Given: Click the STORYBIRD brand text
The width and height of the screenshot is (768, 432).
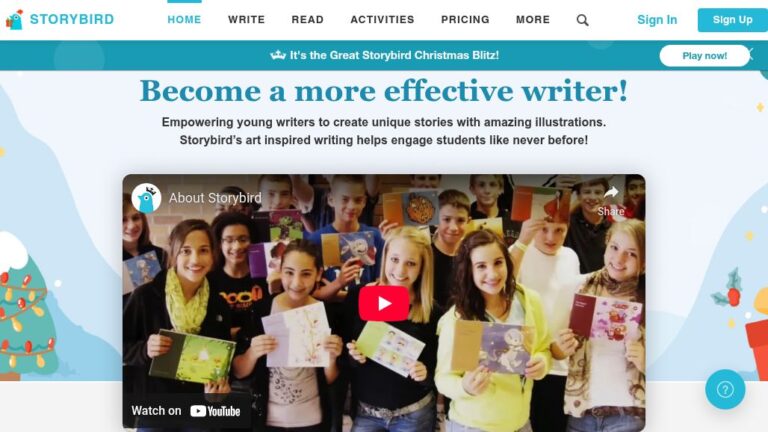Looking at the screenshot, I should 72,20.
